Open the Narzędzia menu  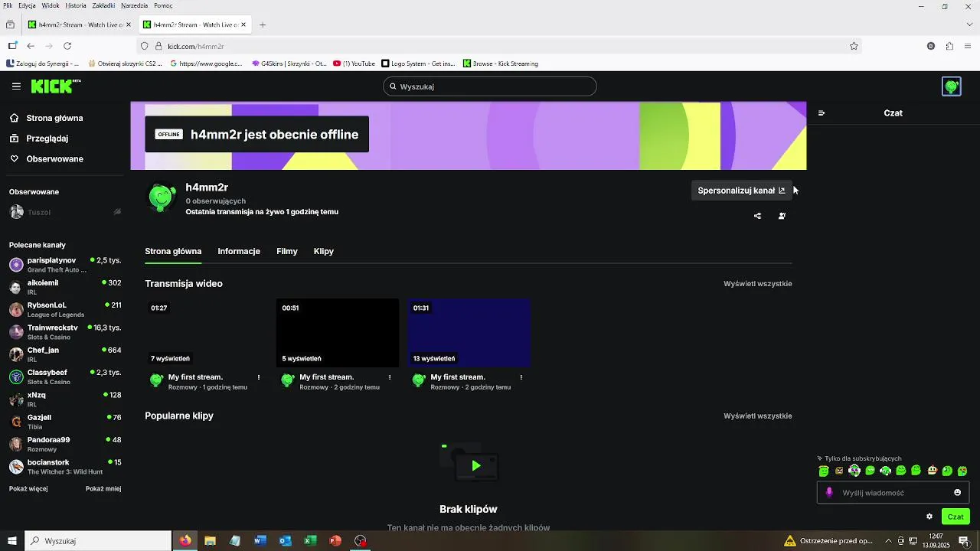pos(135,5)
